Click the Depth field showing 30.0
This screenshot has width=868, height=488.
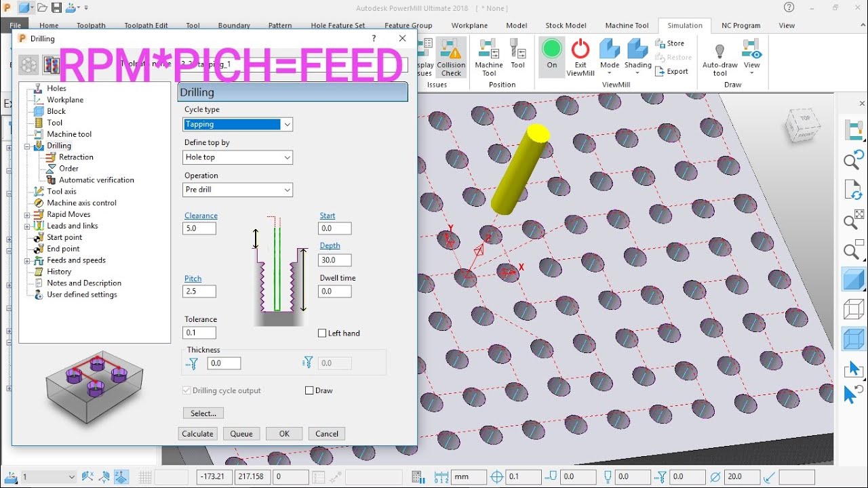335,260
